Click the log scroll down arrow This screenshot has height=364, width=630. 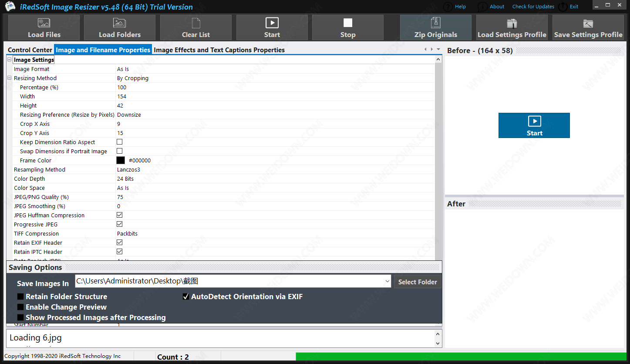pos(438,344)
